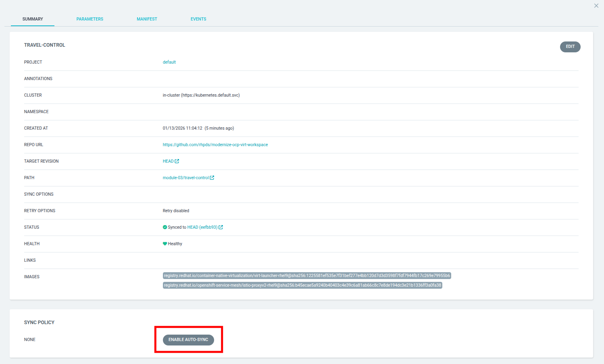Open the modernize-ocp-virt-workspace repo URL

pyautogui.click(x=215, y=144)
